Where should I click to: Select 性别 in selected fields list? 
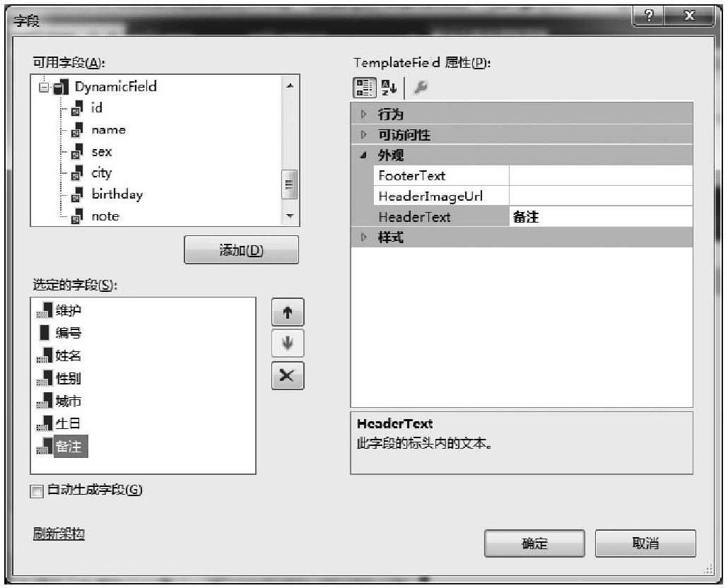pyautogui.click(x=69, y=378)
